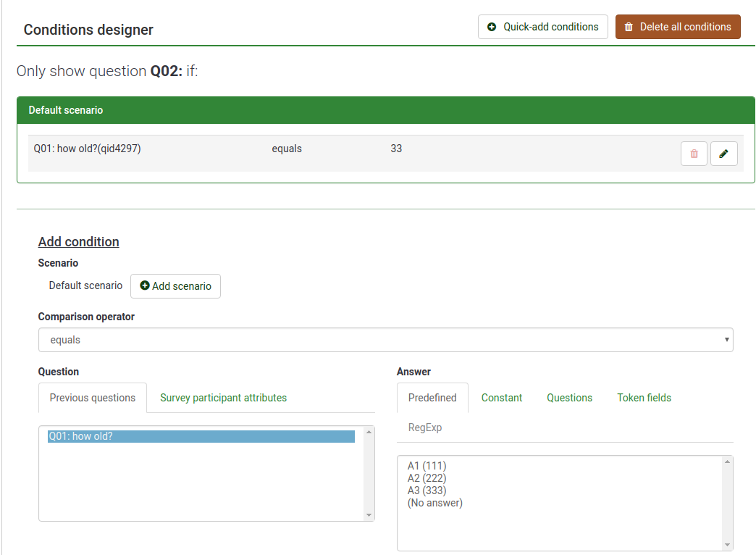Image resolution: width=756 pixels, height=555 pixels.
Task: Click the trash icon to delete Q01 condition
Action: pyautogui.click(x=694, y=154)
